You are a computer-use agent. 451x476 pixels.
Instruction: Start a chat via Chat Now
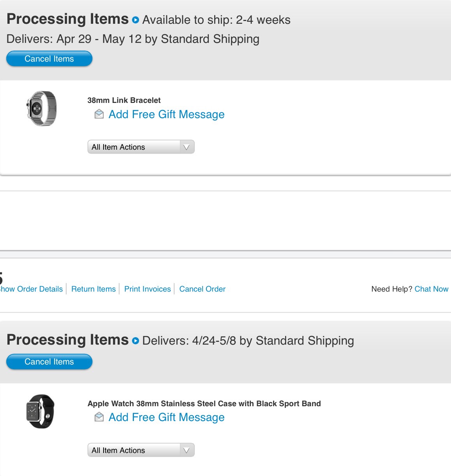tap(432, 289)
